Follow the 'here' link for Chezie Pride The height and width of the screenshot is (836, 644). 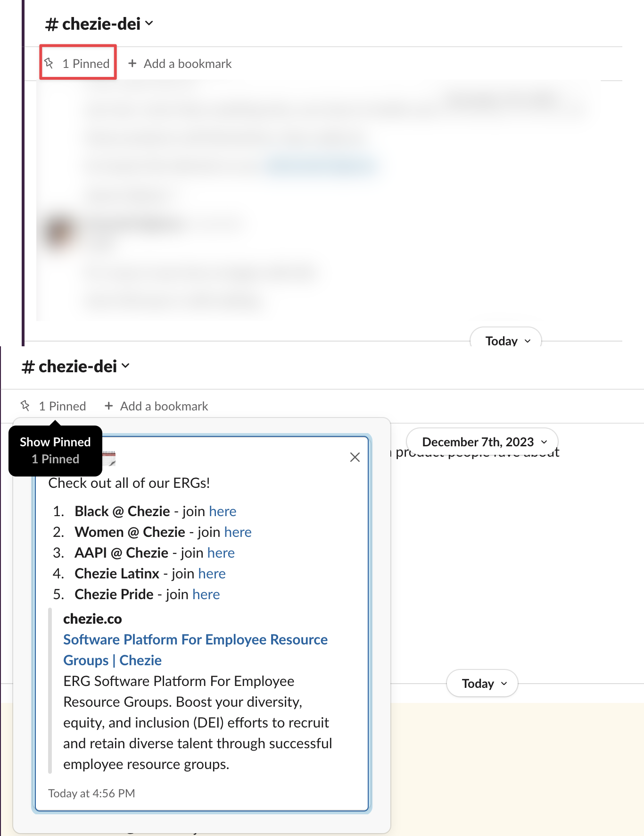[206, 594]
